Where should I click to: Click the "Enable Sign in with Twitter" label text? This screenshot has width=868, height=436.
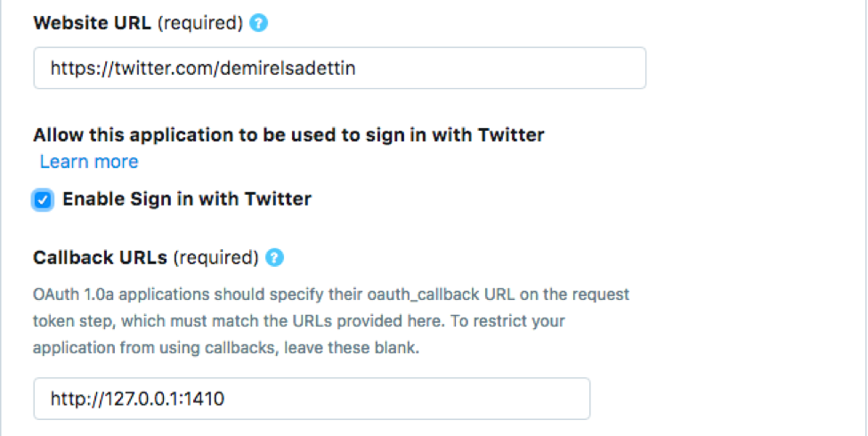click(x=187, y=199)
